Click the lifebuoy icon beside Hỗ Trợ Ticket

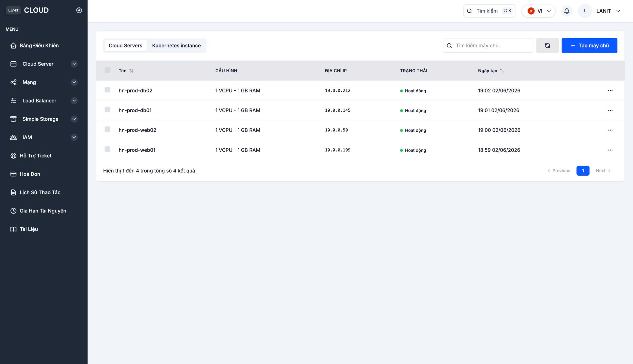[13, 156]
